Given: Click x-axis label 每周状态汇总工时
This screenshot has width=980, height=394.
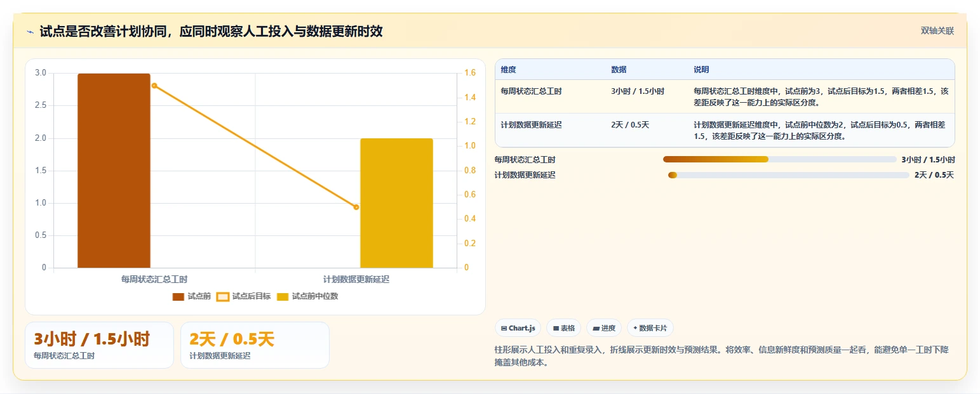Looking at the screenshot, I should [154, 279].
